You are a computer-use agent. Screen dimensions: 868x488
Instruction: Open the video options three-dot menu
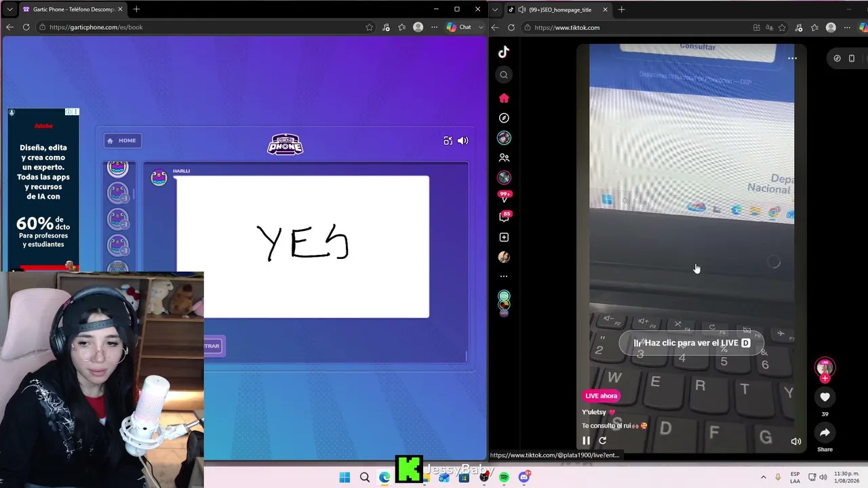point(792,58)
